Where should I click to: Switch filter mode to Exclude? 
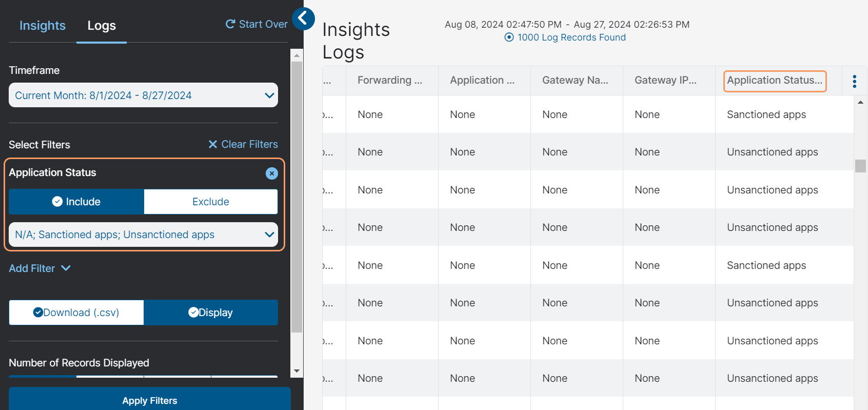pos(210,202)
